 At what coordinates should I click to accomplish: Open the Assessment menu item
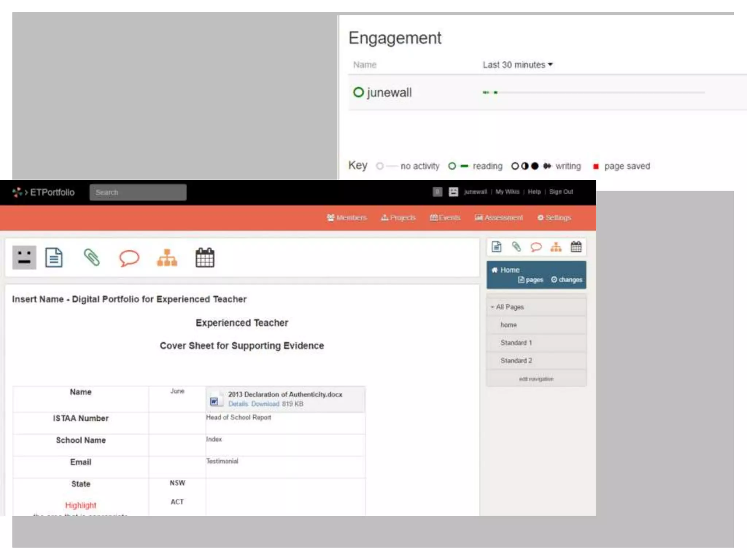point(499,218)
